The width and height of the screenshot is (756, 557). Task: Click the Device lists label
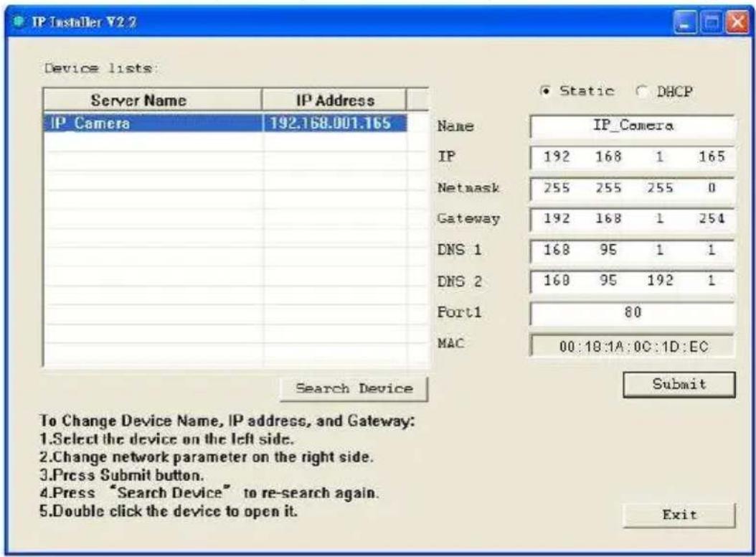point(101,68)
